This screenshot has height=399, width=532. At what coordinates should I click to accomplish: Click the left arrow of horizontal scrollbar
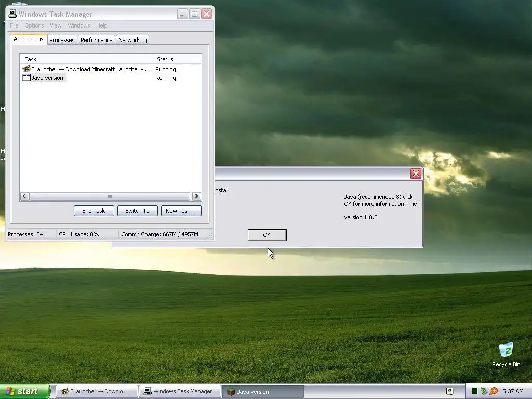coord(24,196)
